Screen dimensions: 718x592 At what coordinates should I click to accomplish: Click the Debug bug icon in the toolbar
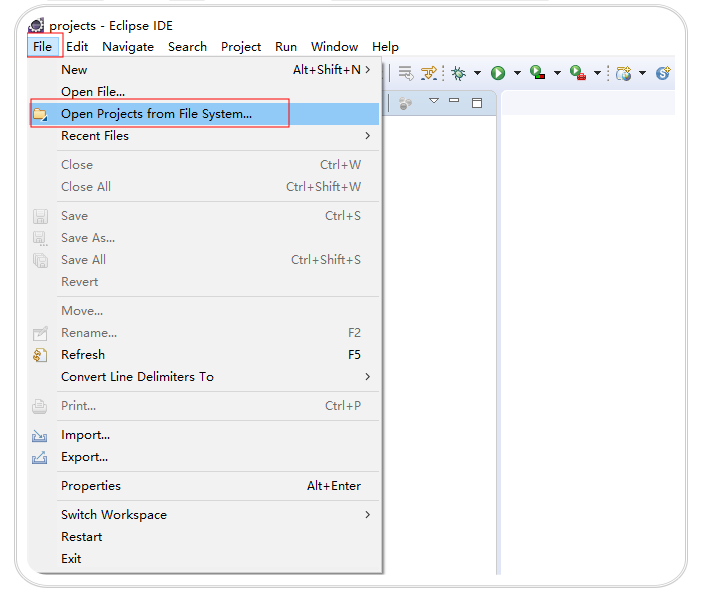coord(458,73)
